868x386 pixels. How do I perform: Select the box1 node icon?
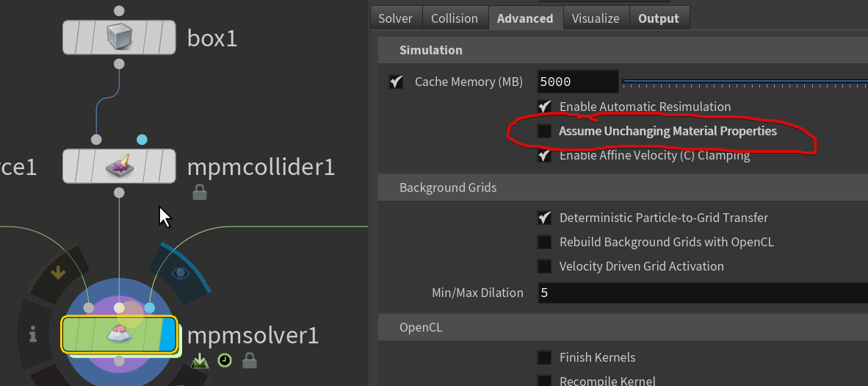coord(119,37)
